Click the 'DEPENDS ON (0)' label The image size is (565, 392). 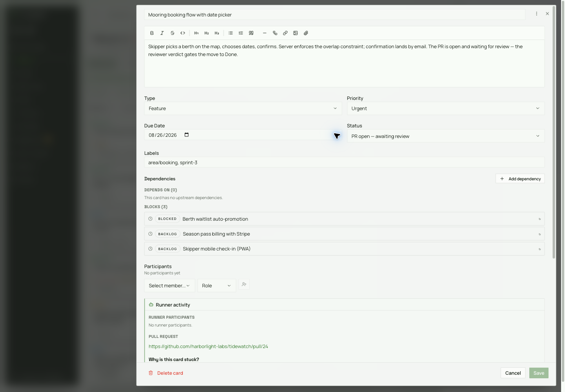(x=160, y=190)
